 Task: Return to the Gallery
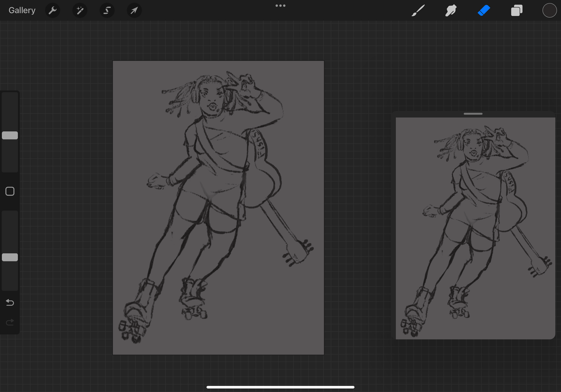click(22, 11)
